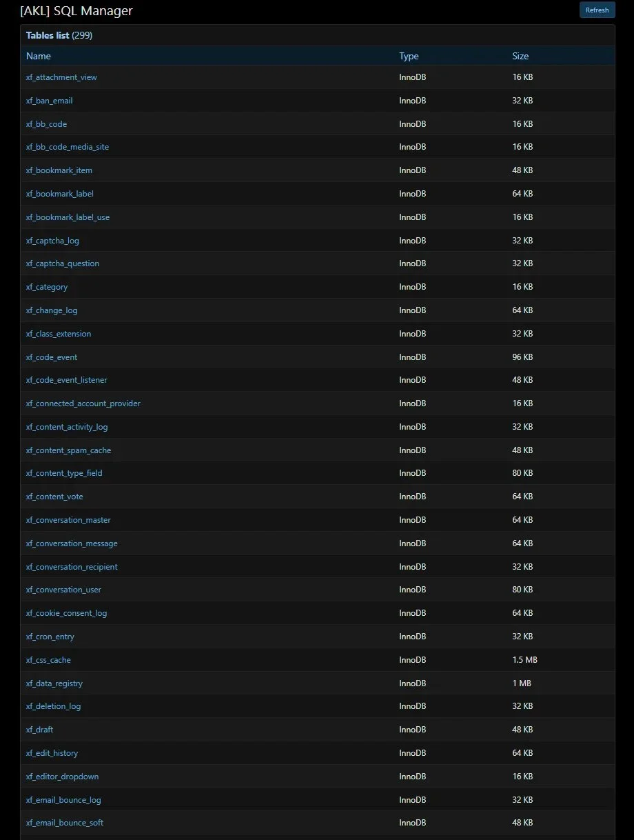Select the xf_bb_code table
The image size is (634, 840).
(x=46, y=124)
